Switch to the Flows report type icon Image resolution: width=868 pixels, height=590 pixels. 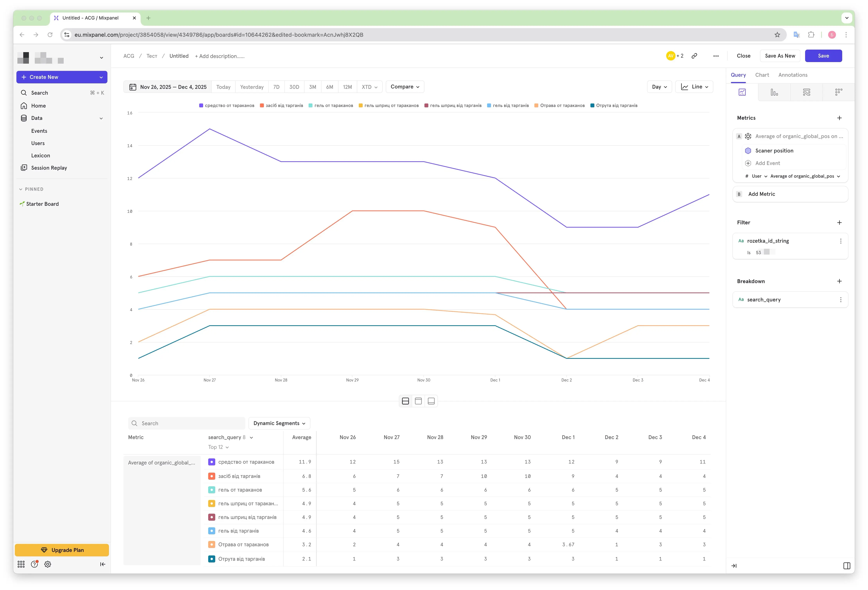click(806, 92)
